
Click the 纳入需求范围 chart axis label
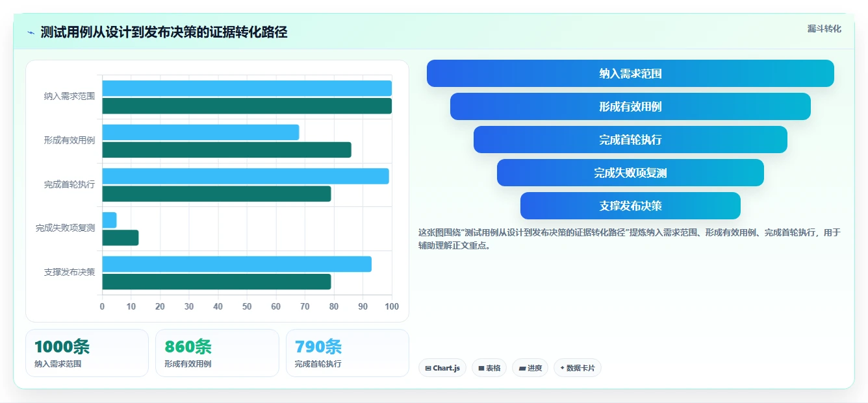pyautogui.click(x=70, y=96)
